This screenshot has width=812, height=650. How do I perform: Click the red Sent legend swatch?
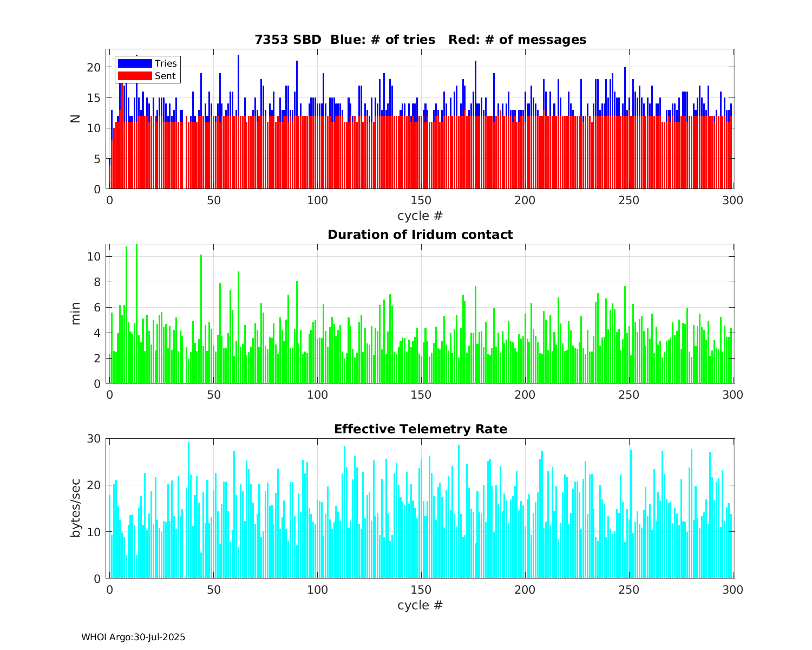(x=135, y=76)
